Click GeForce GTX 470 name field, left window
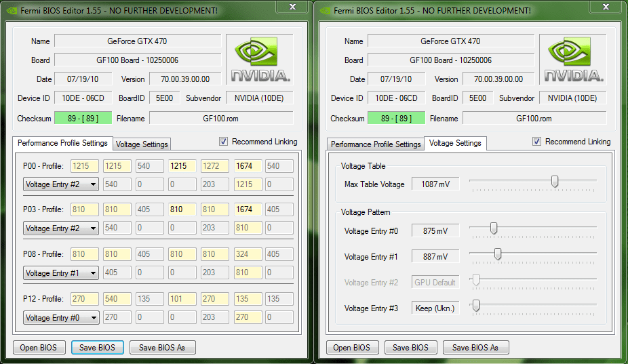Viewport: 628px width, 364px height. (x=138, y=41)
